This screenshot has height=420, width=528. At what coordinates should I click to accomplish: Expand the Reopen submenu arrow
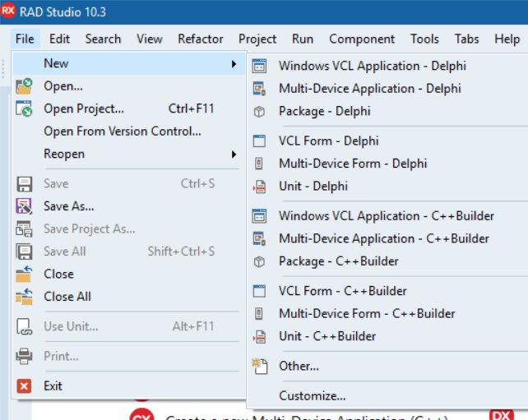pos(234,154)
